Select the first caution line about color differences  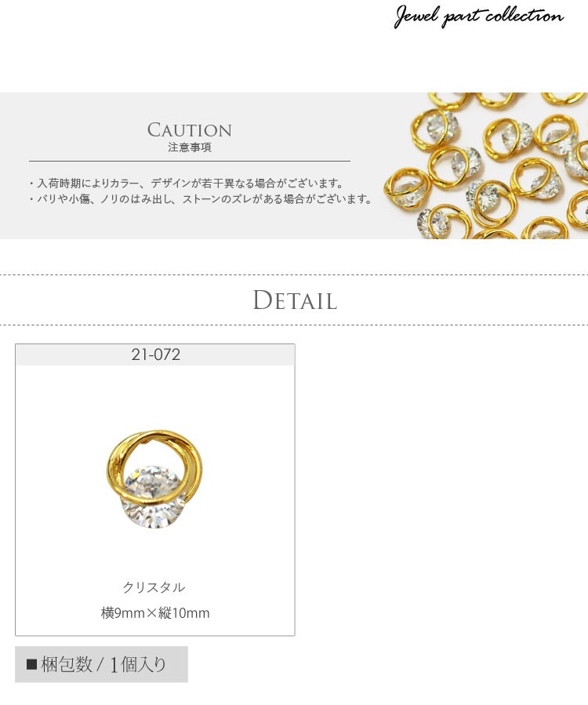click(x=186, y=184)
